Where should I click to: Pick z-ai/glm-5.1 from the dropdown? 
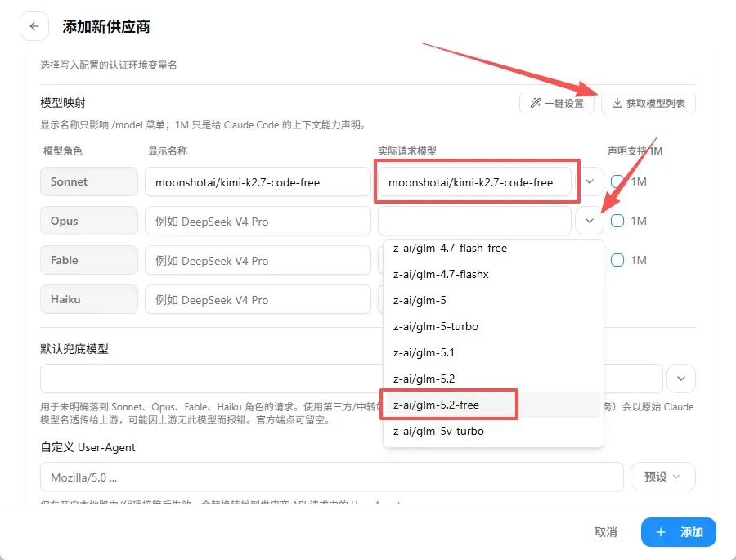point(493,352)
